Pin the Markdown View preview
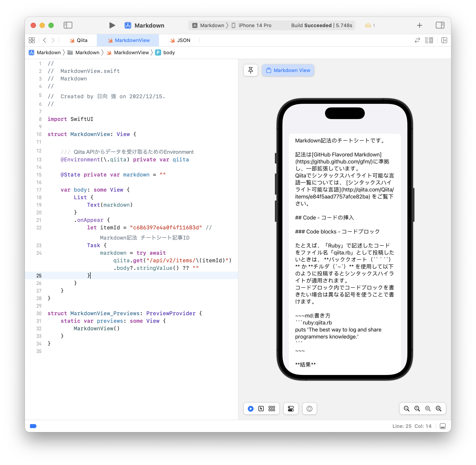This screenshot has height=465, width=476. click(x=251, y=70)
